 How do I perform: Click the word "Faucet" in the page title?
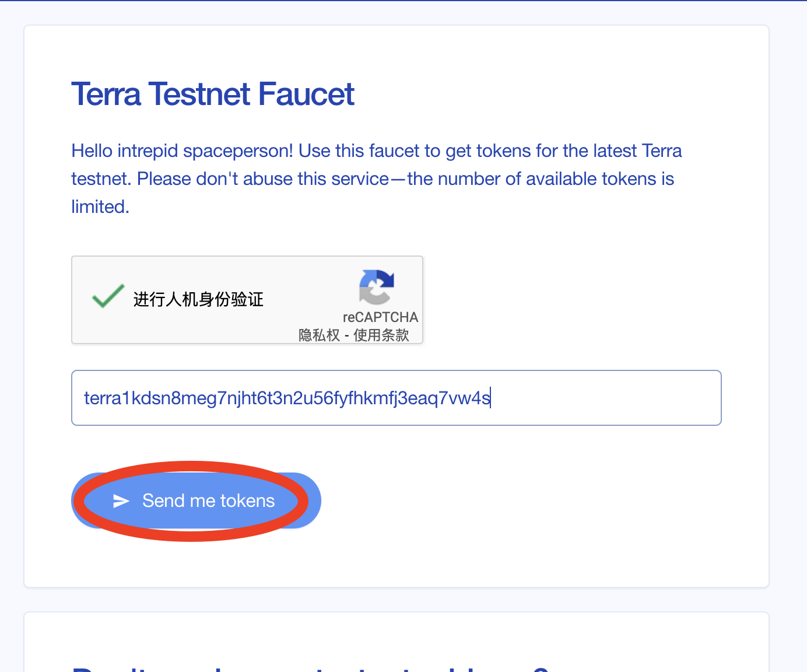306,94
